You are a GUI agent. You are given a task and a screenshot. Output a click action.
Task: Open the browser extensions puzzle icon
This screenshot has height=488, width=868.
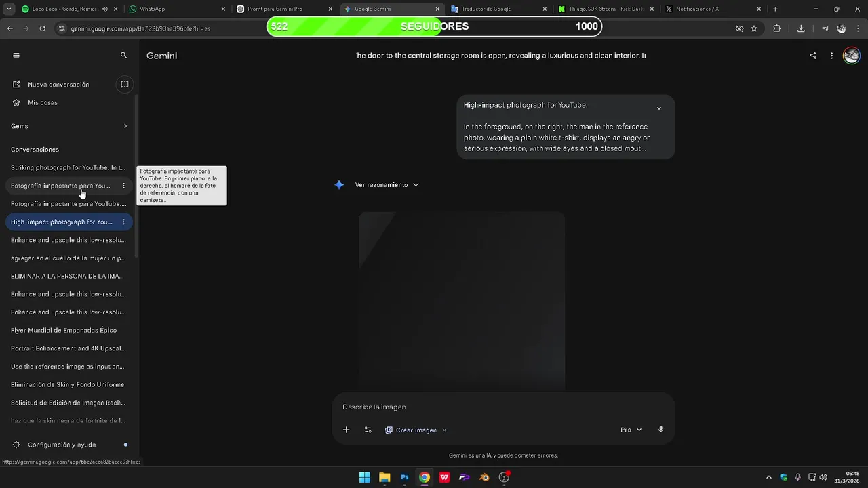coord(777,28)
